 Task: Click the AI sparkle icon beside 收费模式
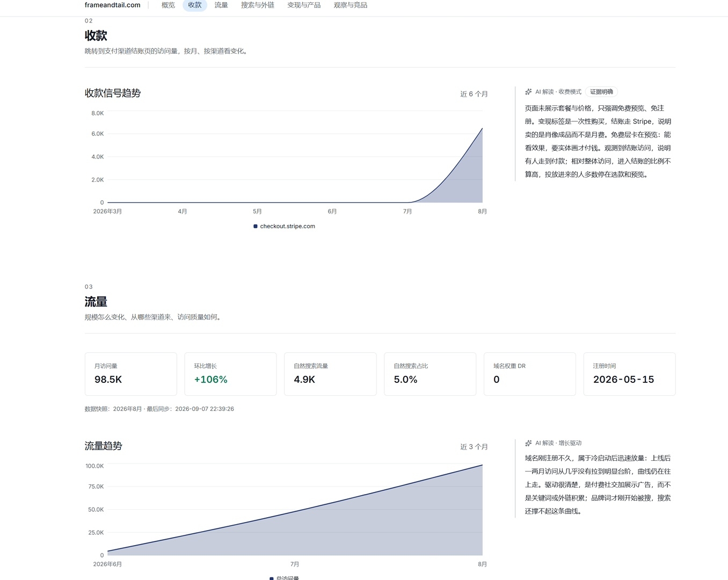point(528,92)
